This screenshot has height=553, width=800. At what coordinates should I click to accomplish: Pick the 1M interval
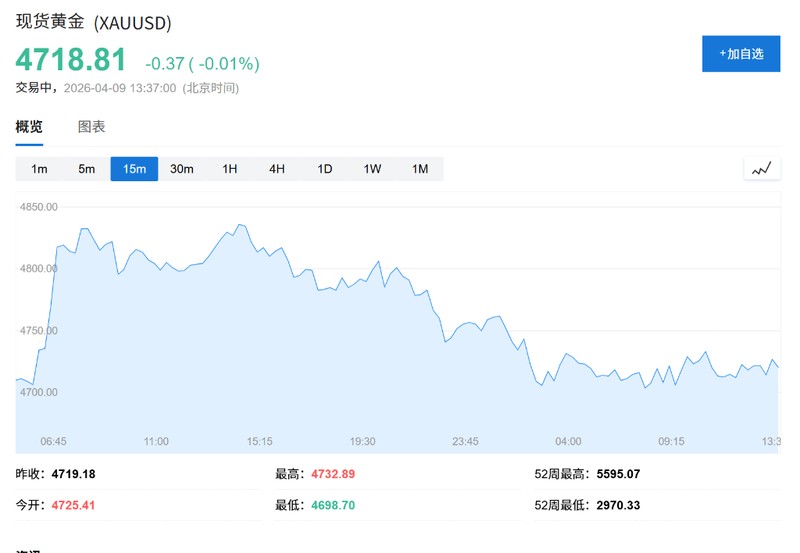(420, 169)
